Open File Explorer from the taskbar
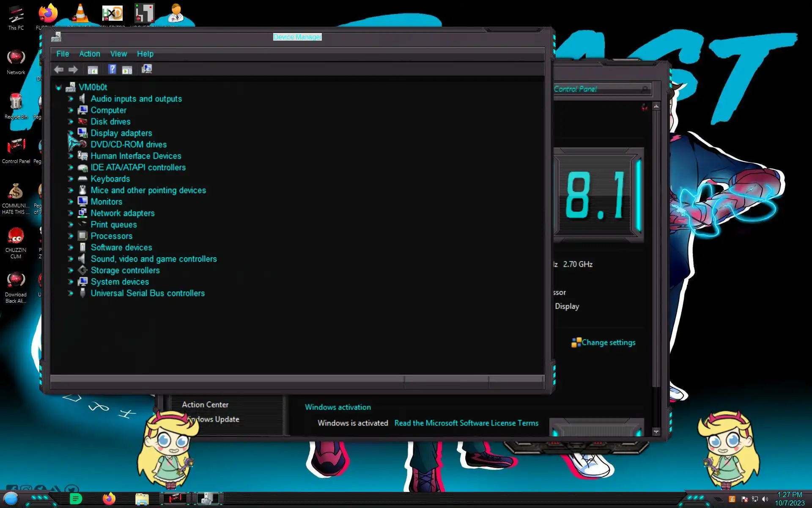 coord(142,499)
